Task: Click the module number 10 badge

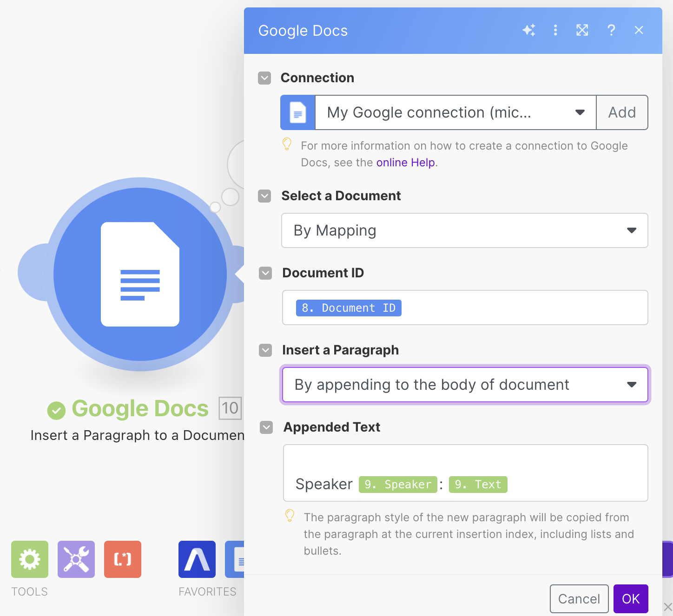Action: [x=230, y=408]
